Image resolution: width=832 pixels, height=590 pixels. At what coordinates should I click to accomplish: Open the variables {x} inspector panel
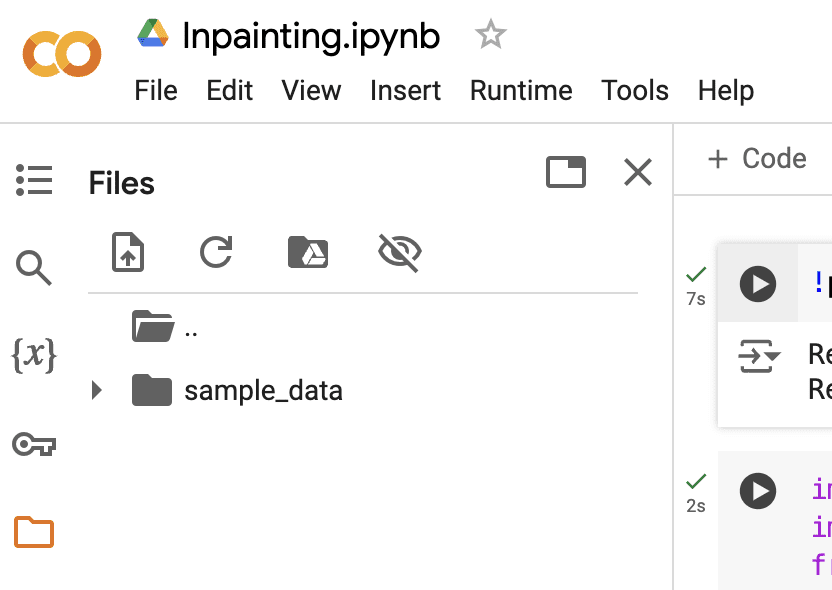pyautogui.click(x=34, y=355)
